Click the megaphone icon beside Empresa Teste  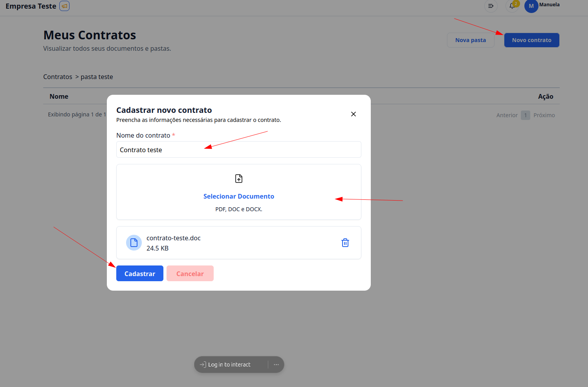tap(64, 6)
